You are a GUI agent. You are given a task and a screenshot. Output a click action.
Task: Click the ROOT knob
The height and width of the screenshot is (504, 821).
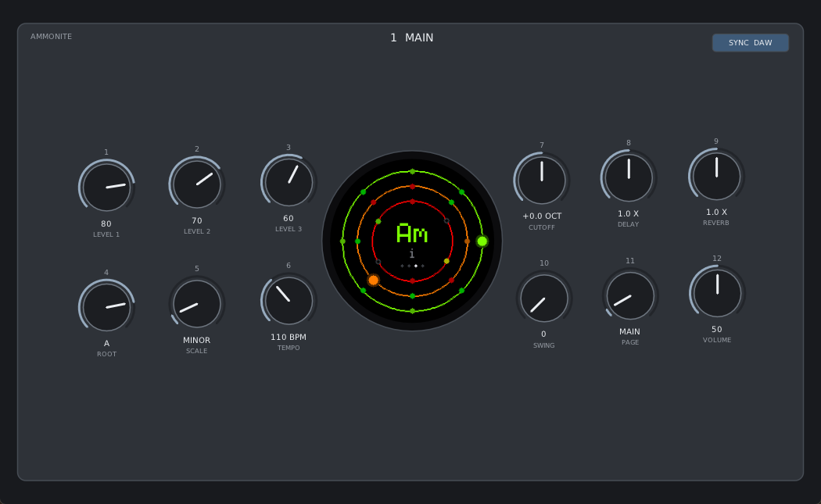tap(107, 307)
